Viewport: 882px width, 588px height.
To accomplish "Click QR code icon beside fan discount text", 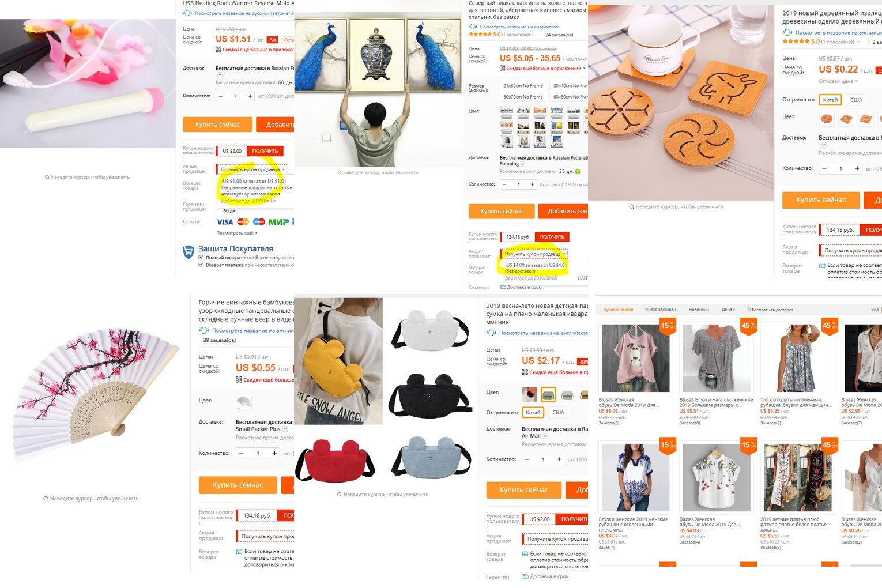I will 239,379.
